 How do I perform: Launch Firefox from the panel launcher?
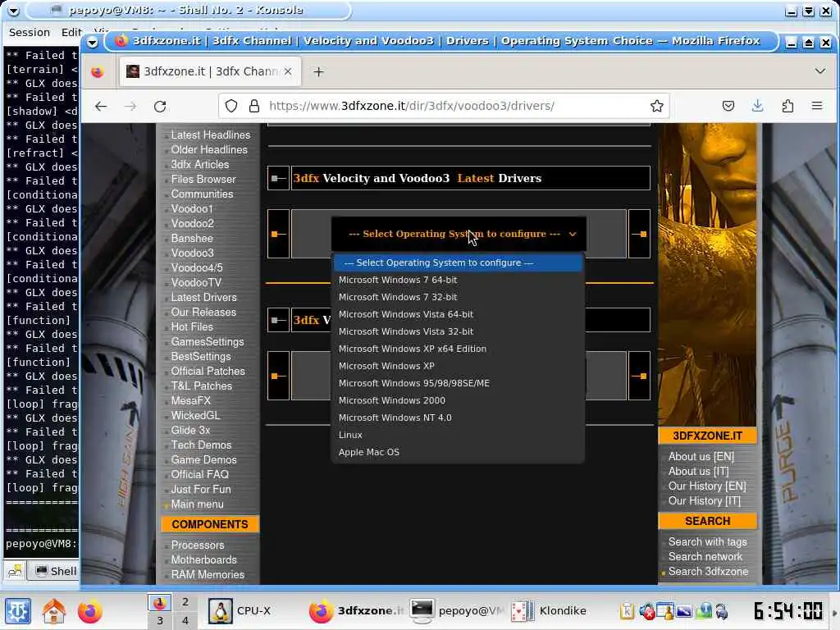tap(89, 610)
